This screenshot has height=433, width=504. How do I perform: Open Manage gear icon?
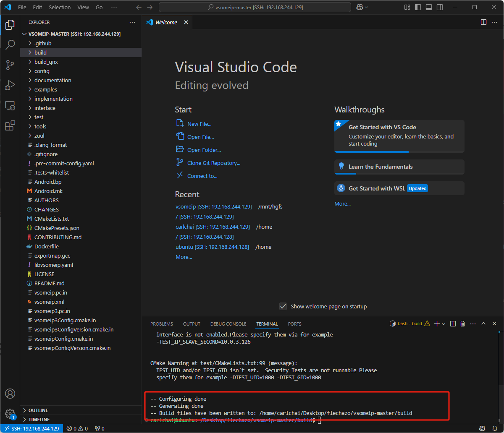tap(10, 414)
